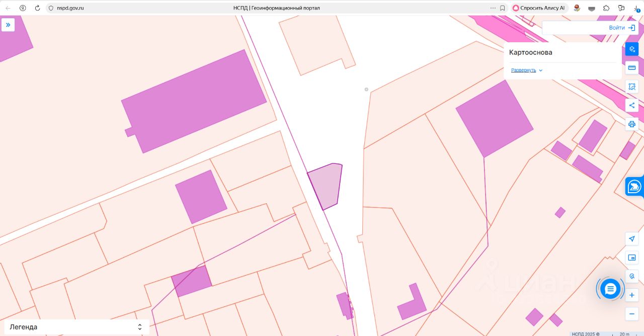Expand the Легенда panel
This screenshot has width=644, height=336.
coord(76,327)
